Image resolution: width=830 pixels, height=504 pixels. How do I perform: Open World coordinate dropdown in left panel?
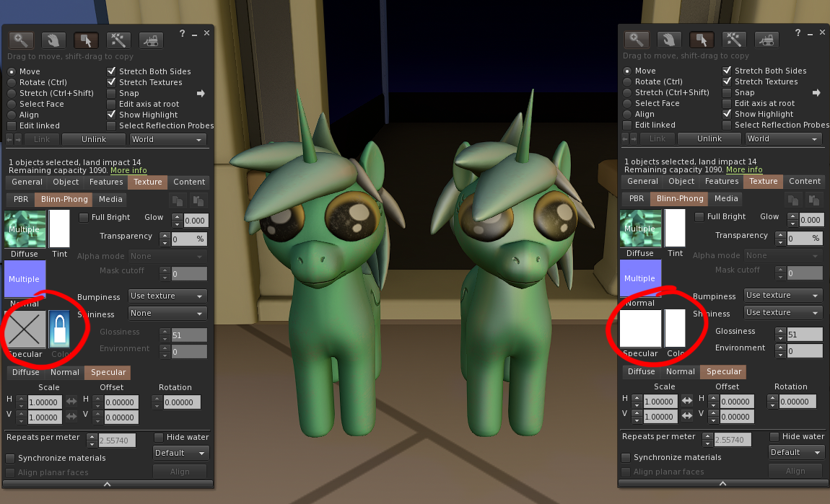click(x=167, y=140)
